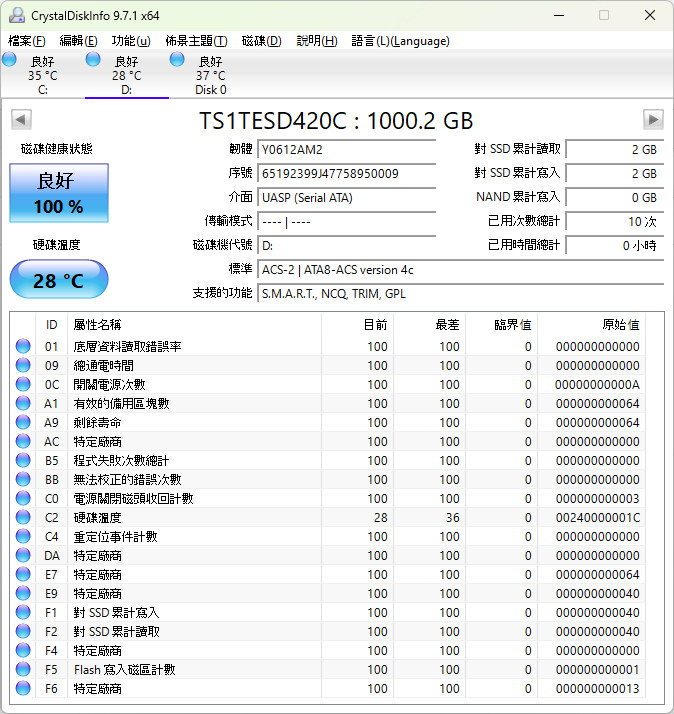The height and width of the screenshot is (714, 674).
Task: Click status orb for Disk 0
Action: (177, 59)
